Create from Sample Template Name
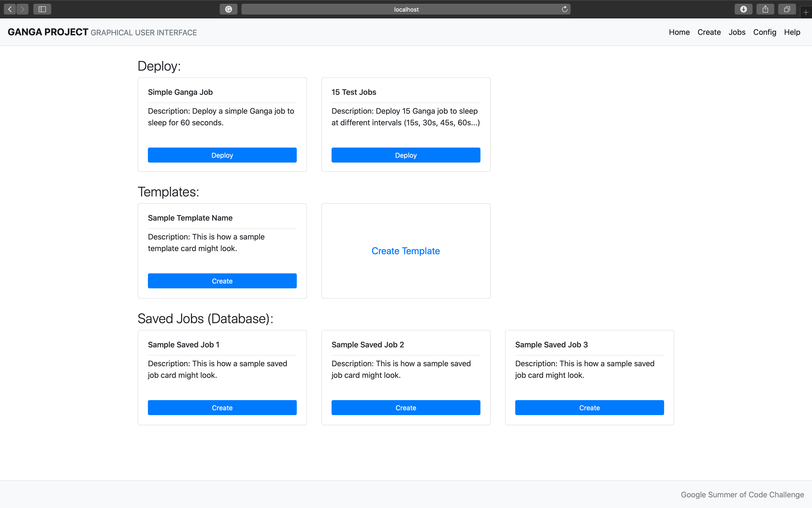The height and width of the screenshot is (508, 812). (x=222, y=281)
